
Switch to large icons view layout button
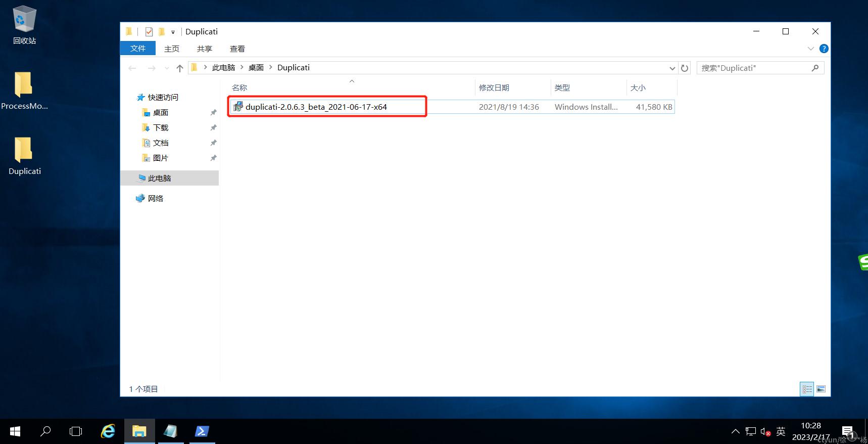[x=821, y=389]
